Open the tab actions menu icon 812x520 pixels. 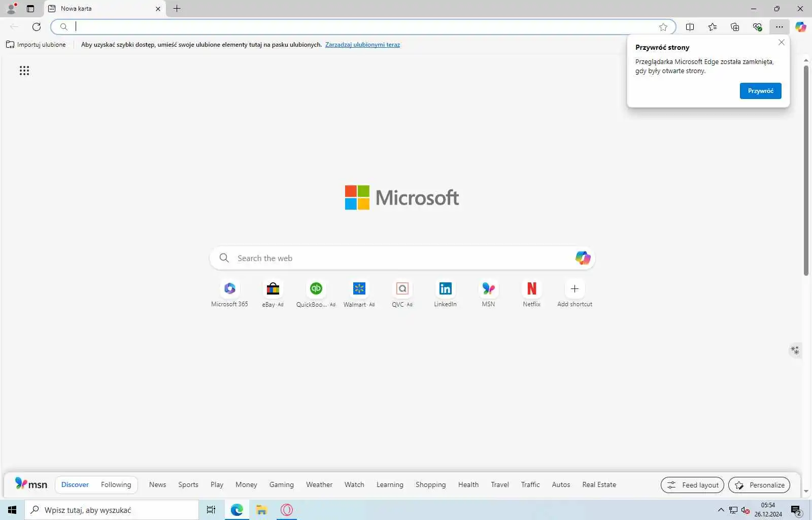pos(30,9)
